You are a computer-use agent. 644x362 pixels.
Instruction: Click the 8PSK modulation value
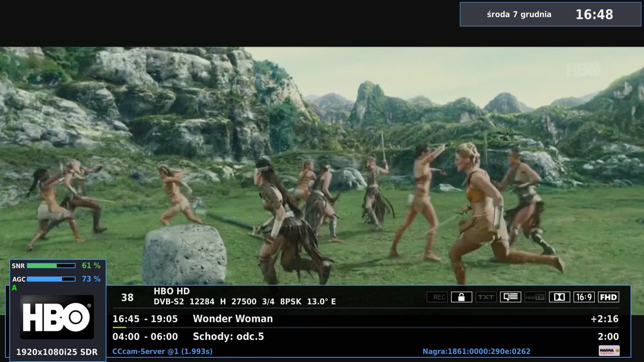click(291, 302)
